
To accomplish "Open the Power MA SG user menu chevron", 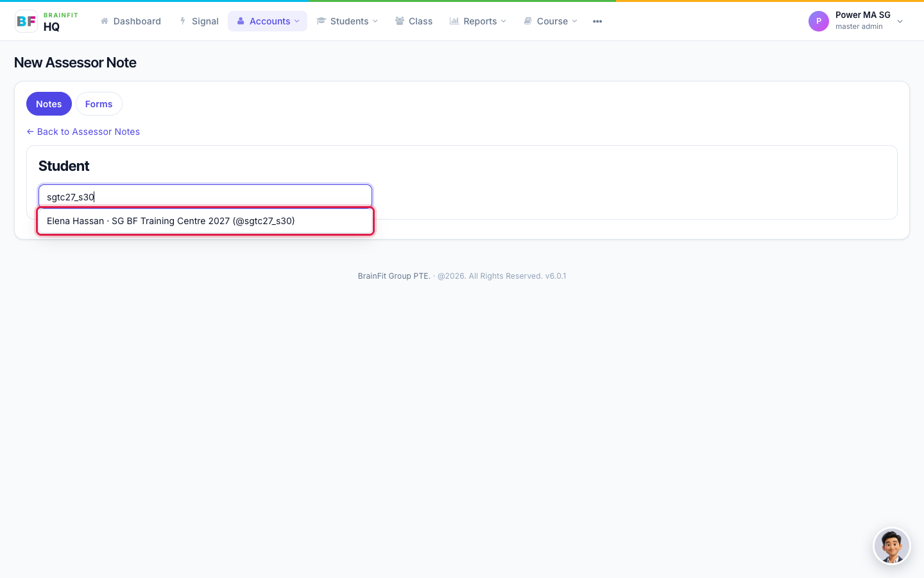I will (x=900, y=21).
